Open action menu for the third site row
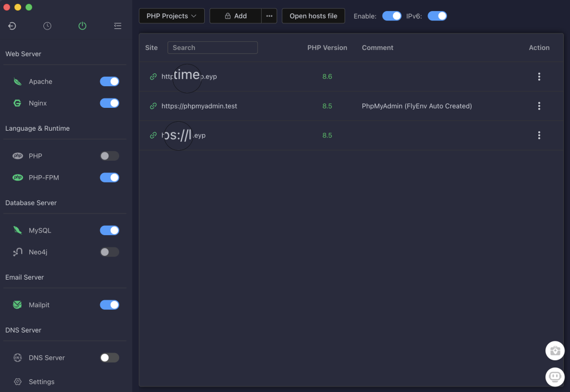The height and width of the screenshot is (392, 570). tap(539, 135)
